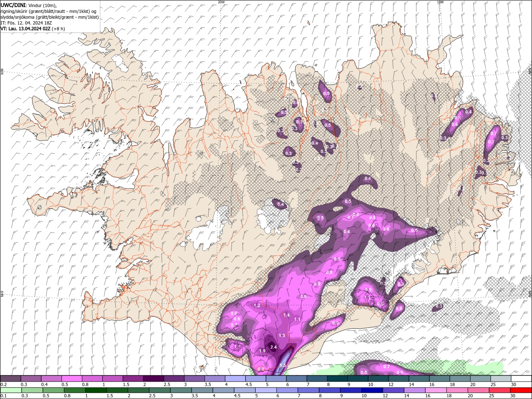Image resolution: width=532 pixels, height=399 pixels.
Task: Click the 1.2 precipitation value on the map
Action: [x=257, y=305]
